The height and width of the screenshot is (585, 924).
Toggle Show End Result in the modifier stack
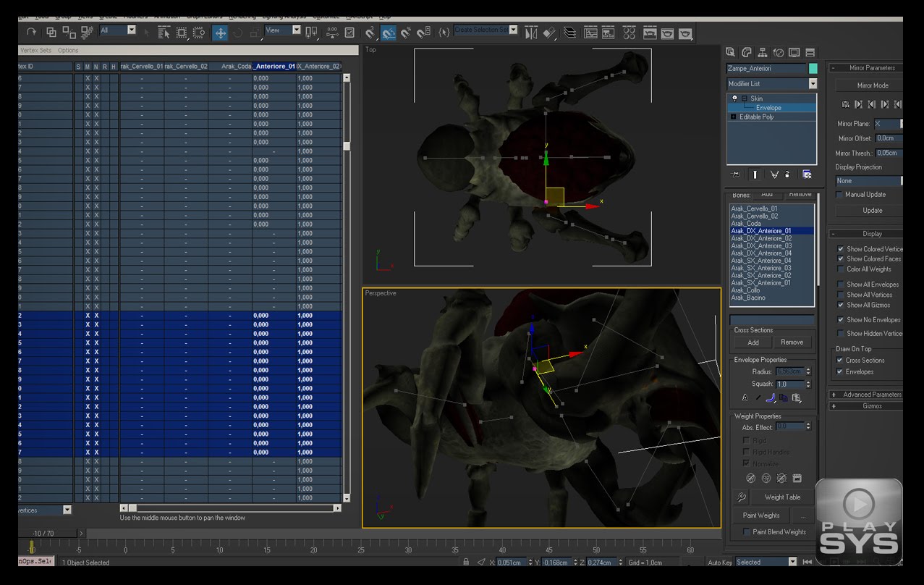(x=755, y=174)
